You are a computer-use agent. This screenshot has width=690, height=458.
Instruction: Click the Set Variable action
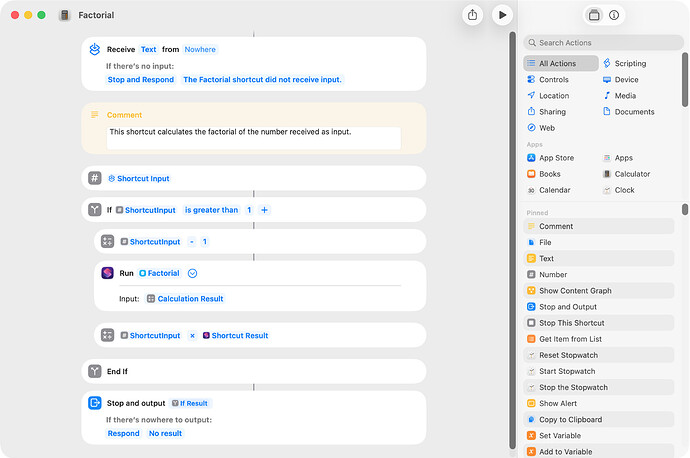(x=560, y=436)
